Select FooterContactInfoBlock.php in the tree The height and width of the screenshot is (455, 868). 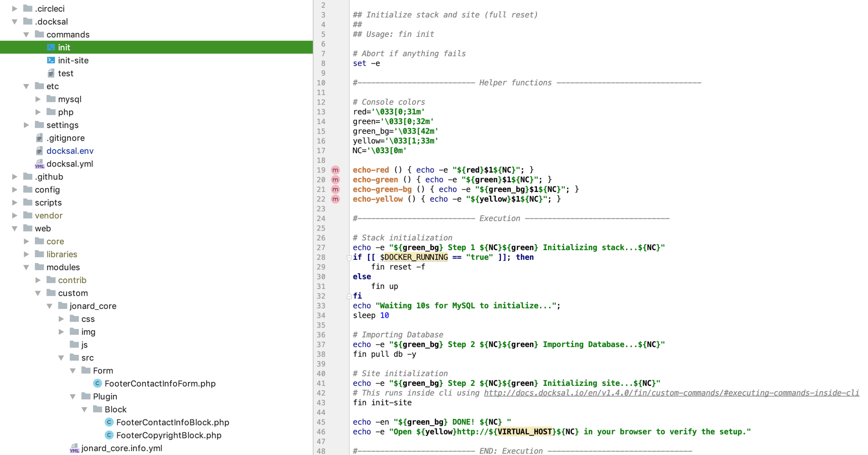point(173,422)
